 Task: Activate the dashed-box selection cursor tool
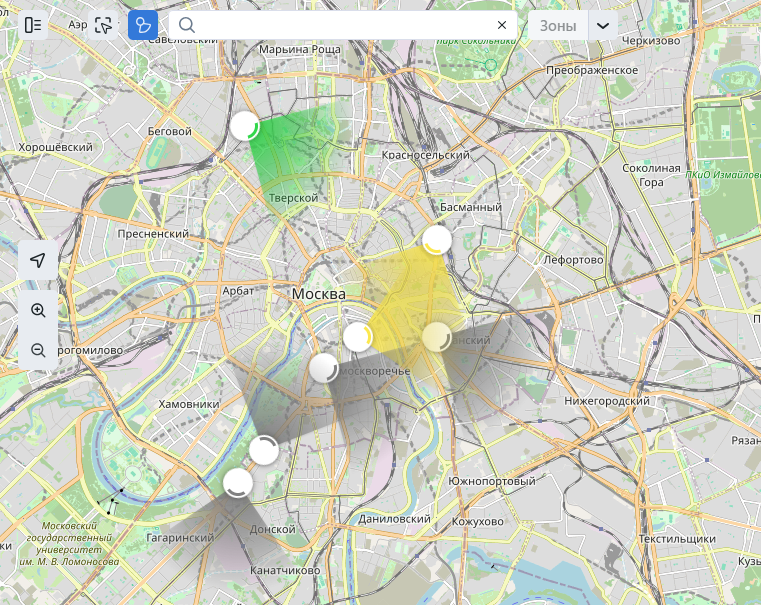pyautogui.click(x=103, y=25)
